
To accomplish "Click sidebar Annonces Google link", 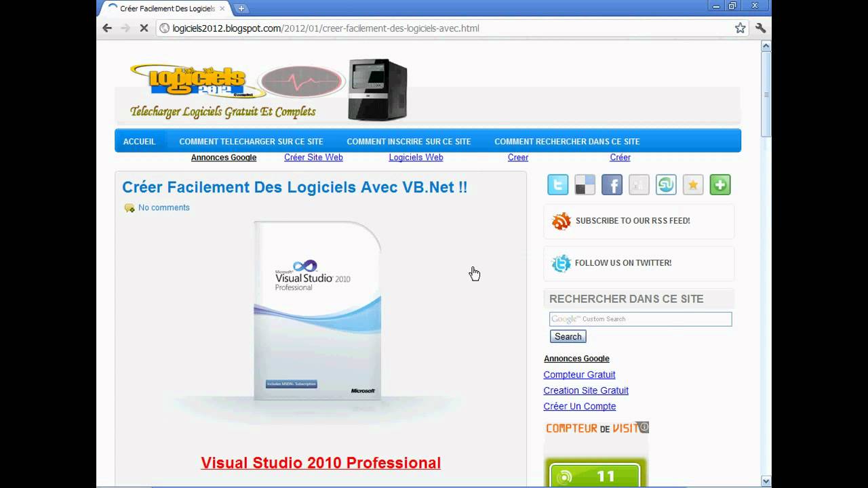I will pyautogui.click(x=576, y=359).
